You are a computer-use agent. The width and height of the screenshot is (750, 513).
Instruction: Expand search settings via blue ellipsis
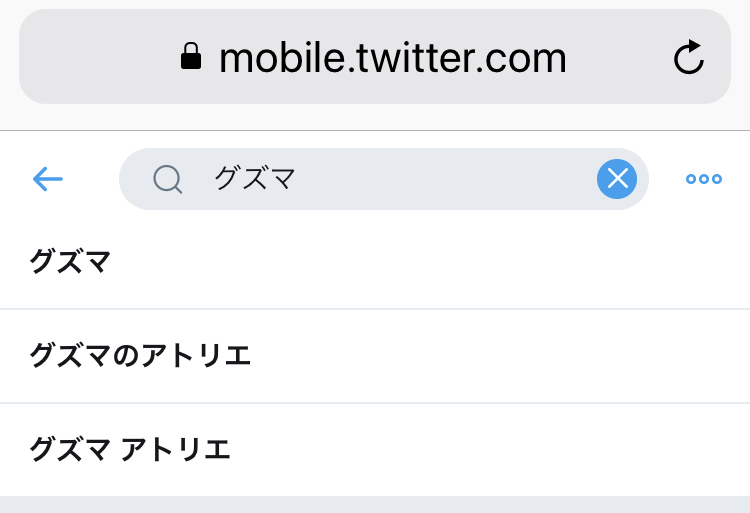pos(703,179)
